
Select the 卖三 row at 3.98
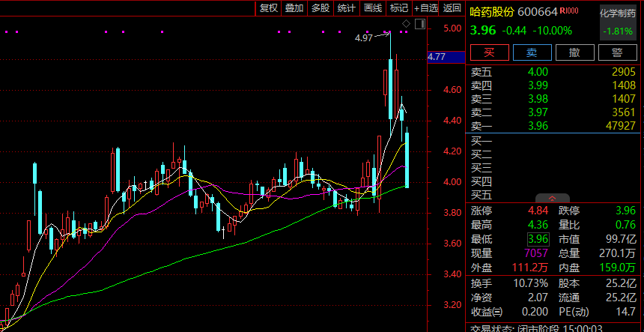coord(553,99)
